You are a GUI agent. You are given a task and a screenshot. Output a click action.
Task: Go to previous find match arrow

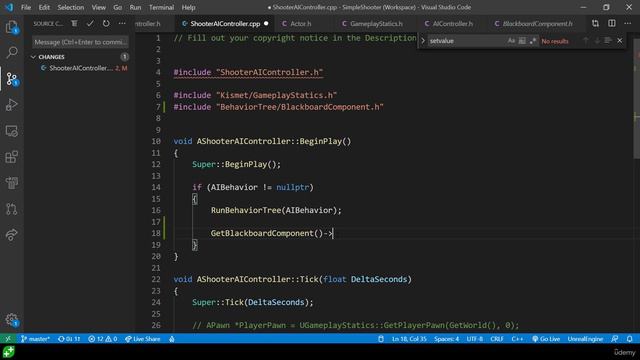(x=586, y=41)
